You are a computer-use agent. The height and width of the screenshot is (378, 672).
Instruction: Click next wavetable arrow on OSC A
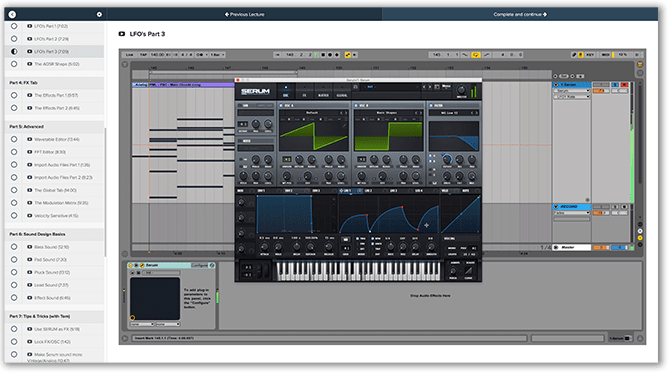tap(346, 113)
